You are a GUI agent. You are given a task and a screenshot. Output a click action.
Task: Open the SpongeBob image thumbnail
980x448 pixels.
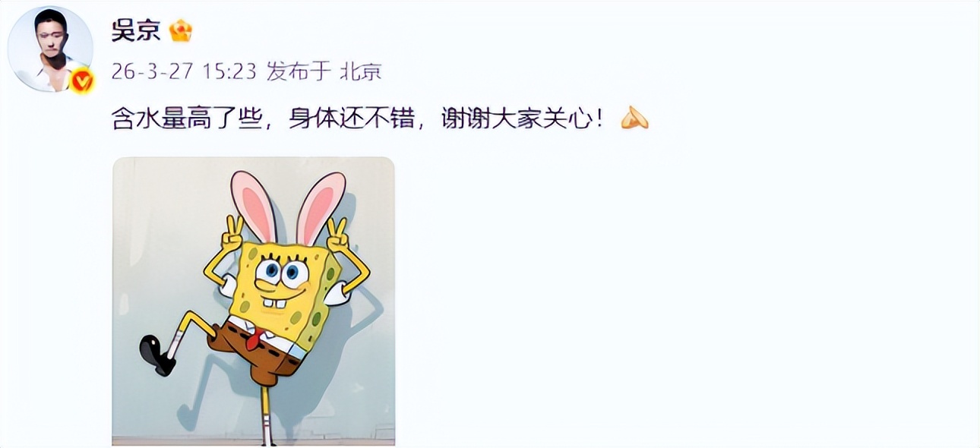pos(254,301)
